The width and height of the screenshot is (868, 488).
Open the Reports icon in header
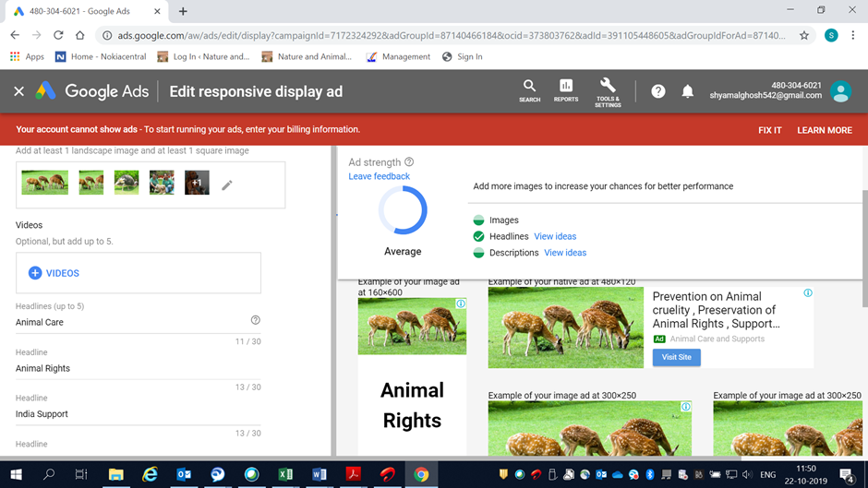566,90
